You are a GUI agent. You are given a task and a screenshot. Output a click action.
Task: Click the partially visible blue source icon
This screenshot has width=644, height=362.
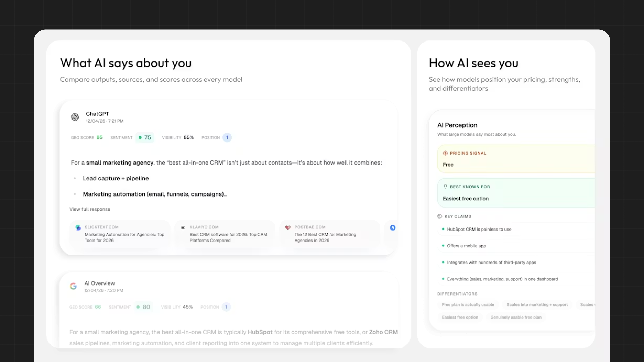(392, 228)
